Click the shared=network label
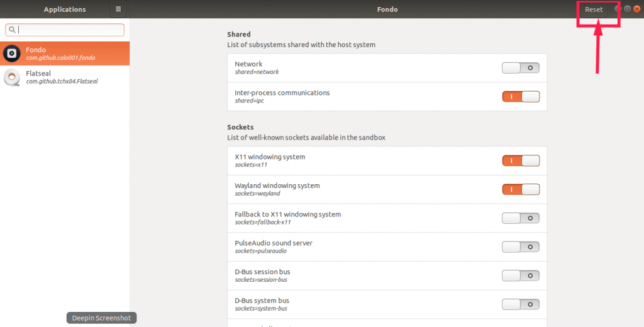The image size is (644, 327). (257, 72)
